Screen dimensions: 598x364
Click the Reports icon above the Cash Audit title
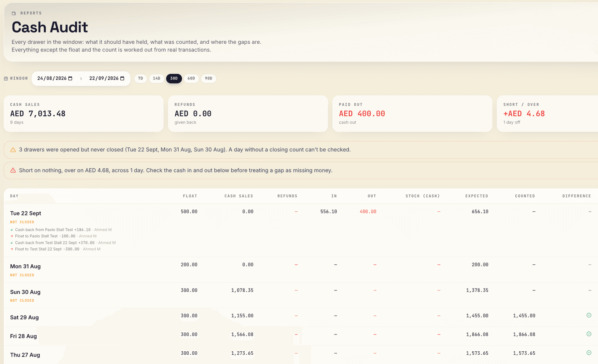tap(14, 13)
